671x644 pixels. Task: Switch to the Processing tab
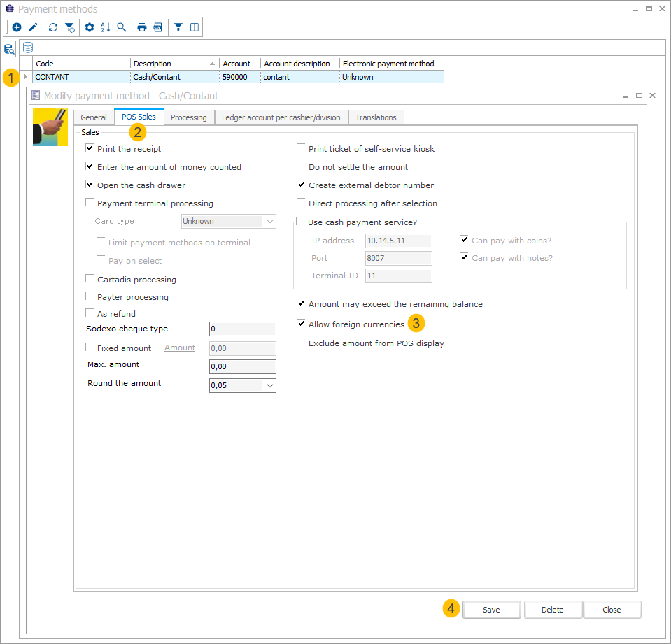pos(189,117)
